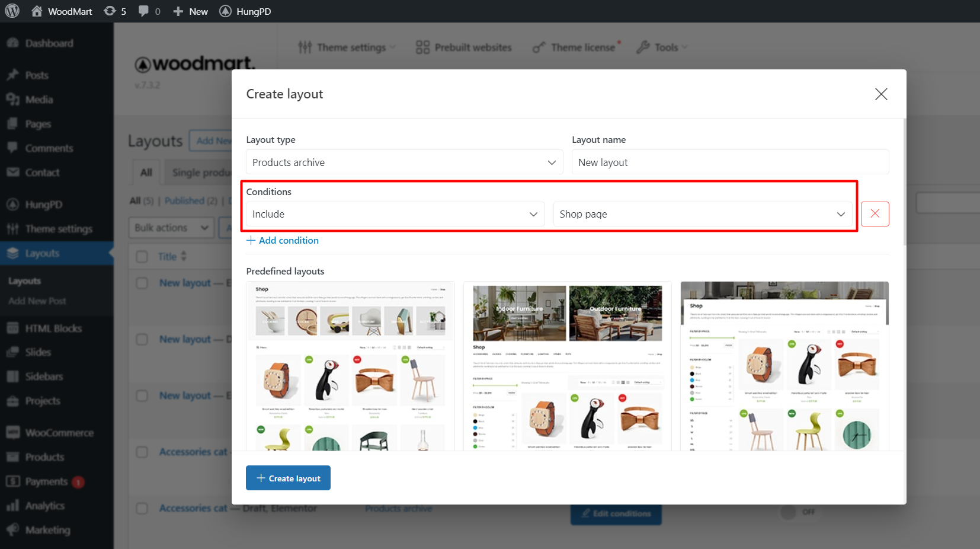The image size is (980, 549).
Task: Click Edit conditions button behind dialog
Action: point(616,513)
